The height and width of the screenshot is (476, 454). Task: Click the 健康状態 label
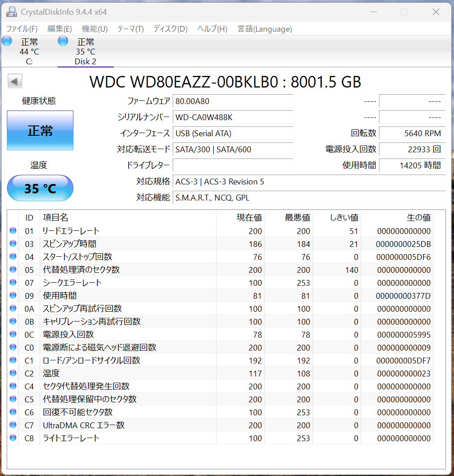pyautogui.click(x=39, y=101)
